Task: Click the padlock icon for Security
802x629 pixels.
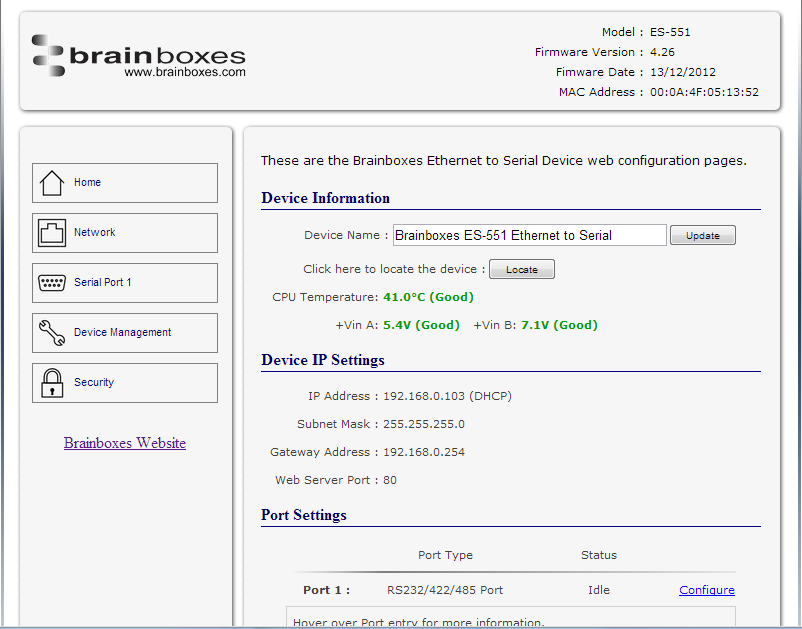Action: click(x=52, y=383)
